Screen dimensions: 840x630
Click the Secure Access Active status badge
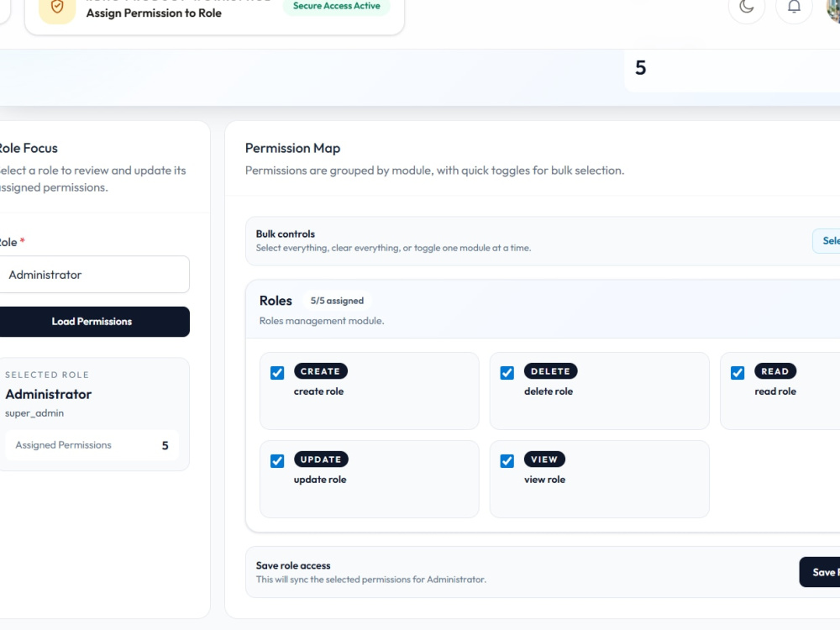[x=337, y=6]
